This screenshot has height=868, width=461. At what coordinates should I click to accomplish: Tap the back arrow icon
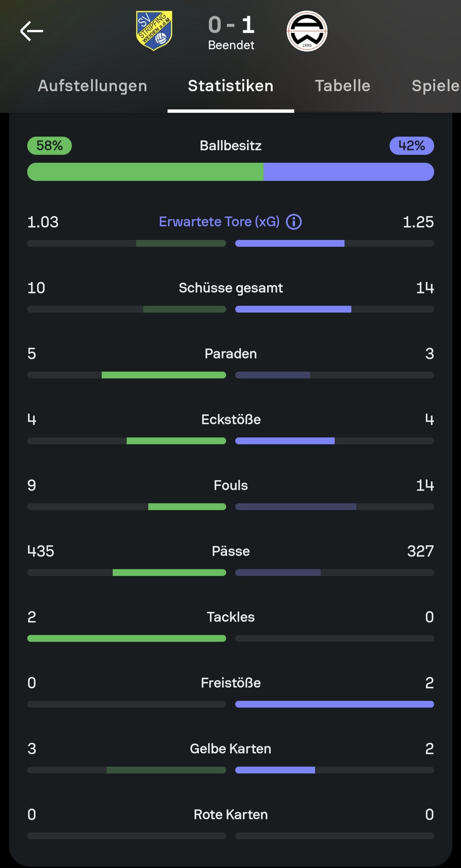pos(32,31)
